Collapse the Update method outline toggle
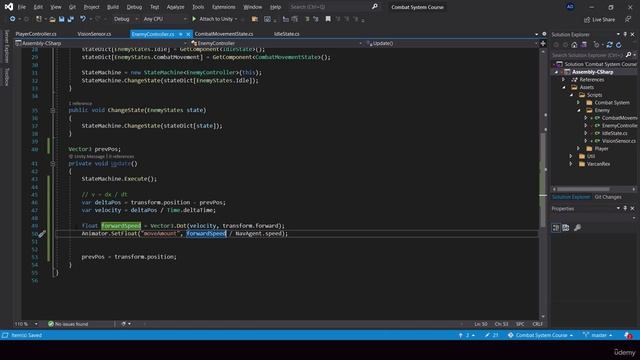Image resolution: width=640 pixels, height=360 pixels. (x=53, y=164)
